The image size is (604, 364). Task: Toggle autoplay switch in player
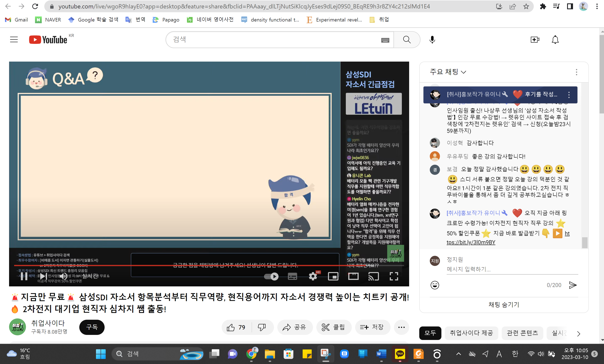(271, 276)
